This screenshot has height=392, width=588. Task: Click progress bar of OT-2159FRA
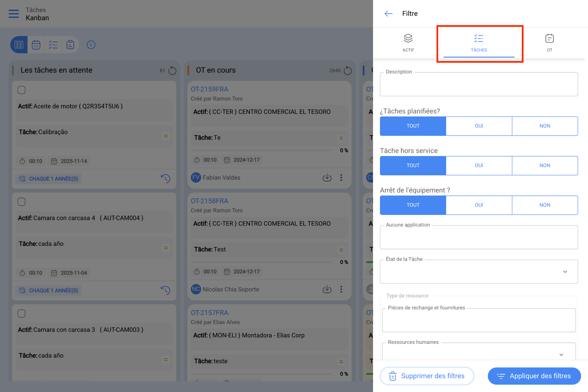tap(261, 151)
